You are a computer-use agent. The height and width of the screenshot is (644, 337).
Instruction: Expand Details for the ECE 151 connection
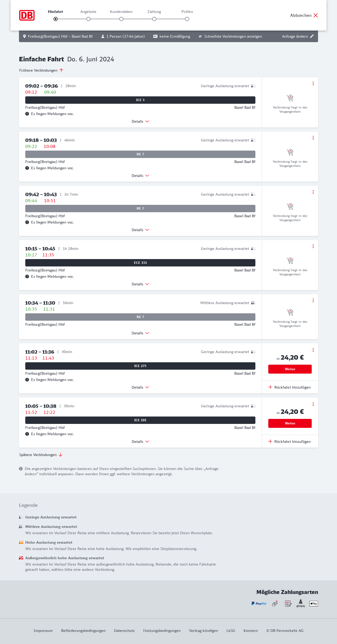pyautogui.click(x=140, y=284)
